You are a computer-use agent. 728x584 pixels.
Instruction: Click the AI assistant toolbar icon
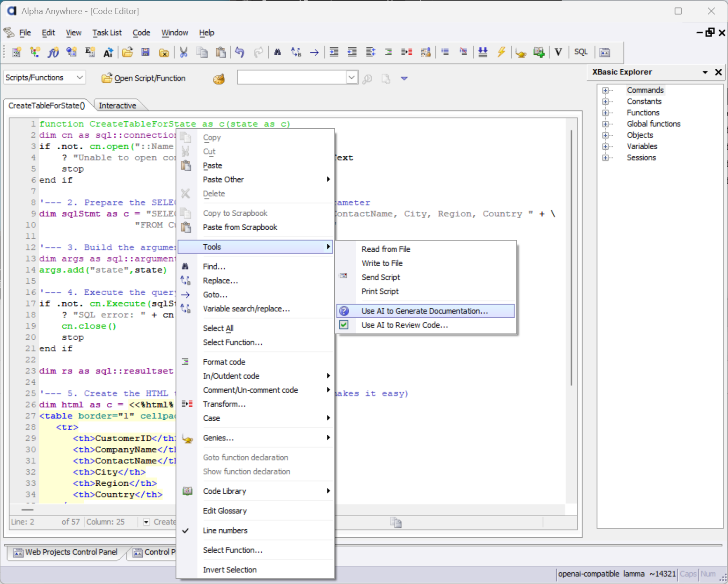(108, 52)
